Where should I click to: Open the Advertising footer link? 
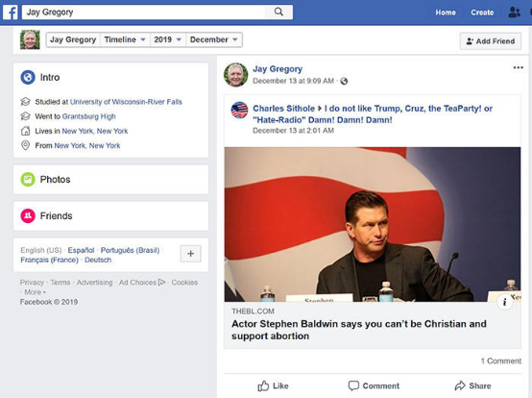[x=94, y=283]
